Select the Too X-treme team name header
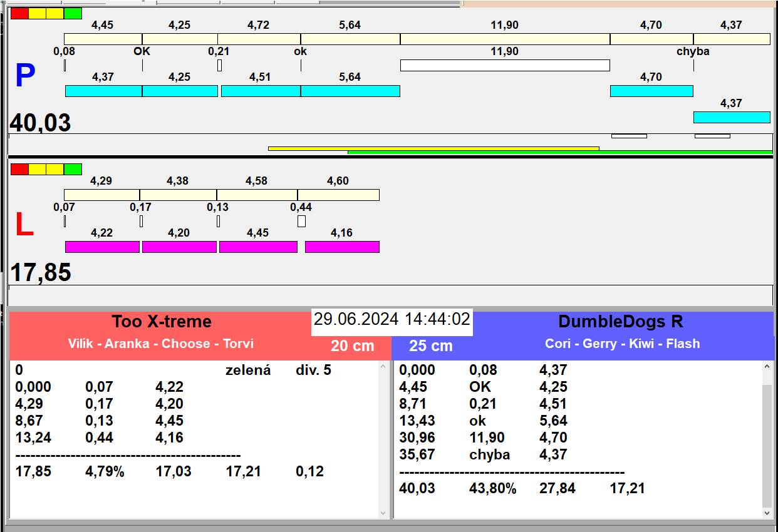 [x=162, y=322]
